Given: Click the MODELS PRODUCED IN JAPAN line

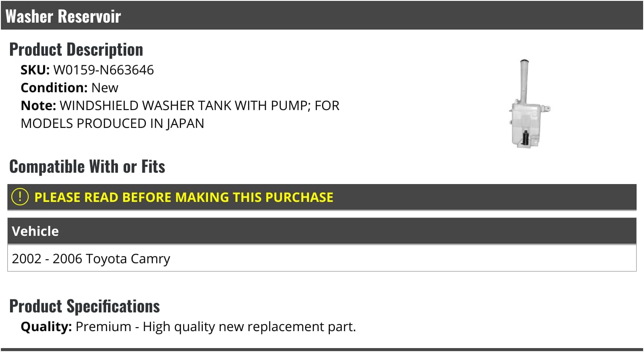Looking at the screenshot, I should (112, 124).
